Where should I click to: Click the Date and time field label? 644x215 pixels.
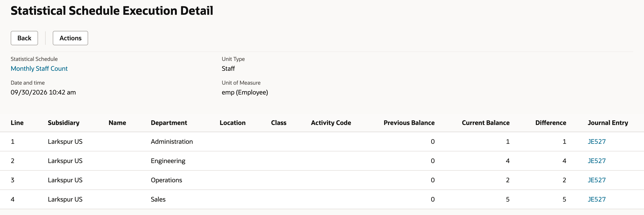point(28,83)
